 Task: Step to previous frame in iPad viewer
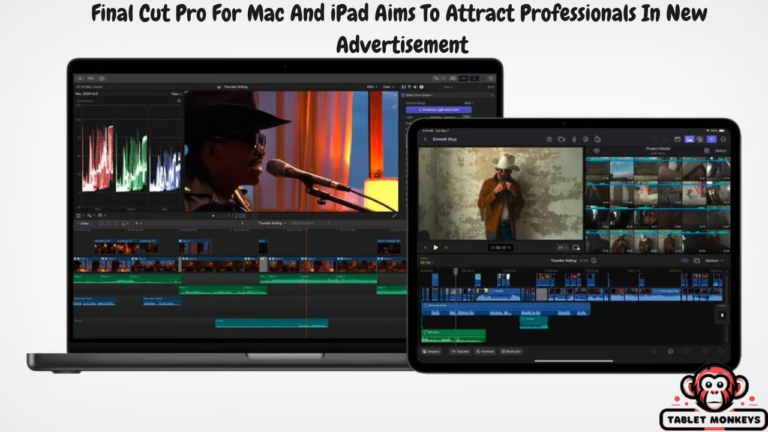425,248
